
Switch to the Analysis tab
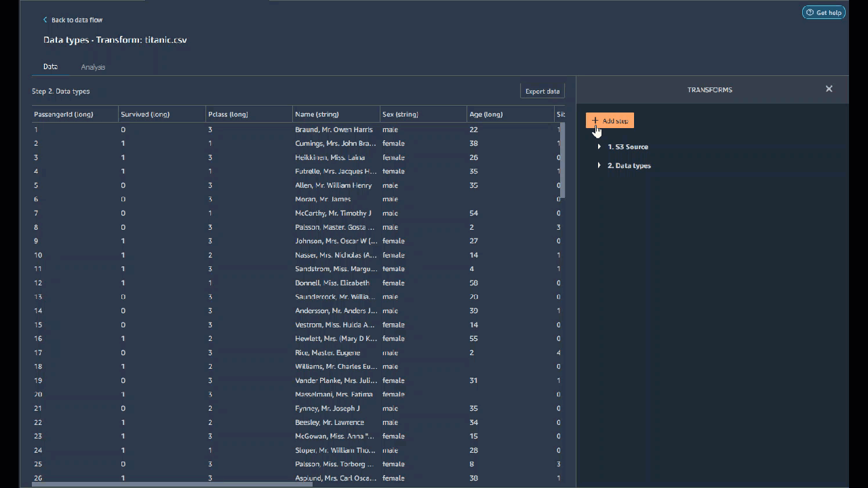(93, 67)
